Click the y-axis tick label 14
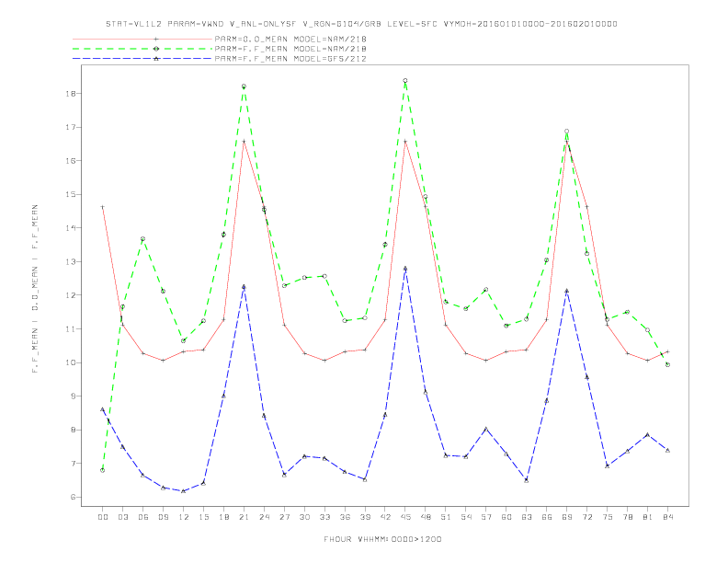This screenshot has width=728, height=563. (71, 228)
